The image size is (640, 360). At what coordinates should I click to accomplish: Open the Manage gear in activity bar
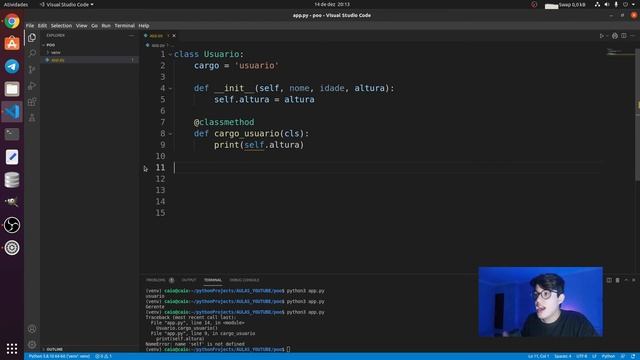(32, 344)
